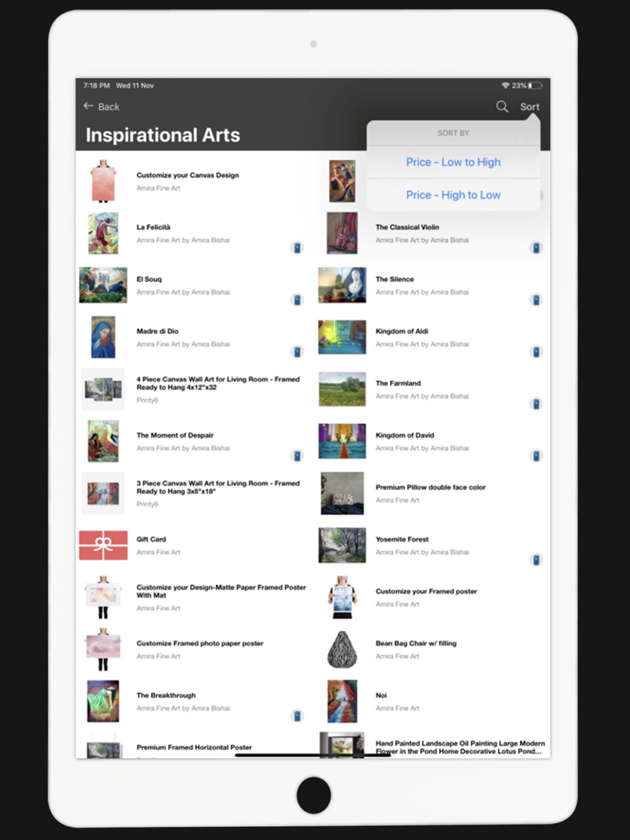Viewport: 630px width, 840px height.
Task: Tap the blue badge on Yosemite Forest
Action: point(536,560)
